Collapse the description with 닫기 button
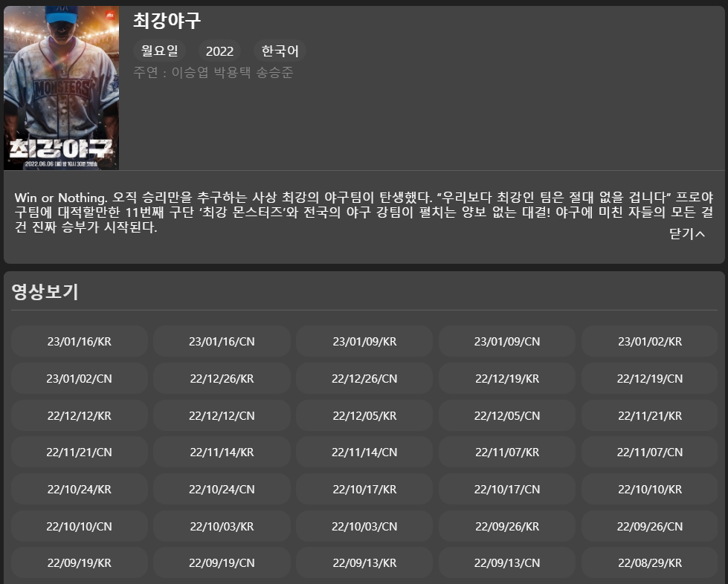 click(x=687, y=234)
